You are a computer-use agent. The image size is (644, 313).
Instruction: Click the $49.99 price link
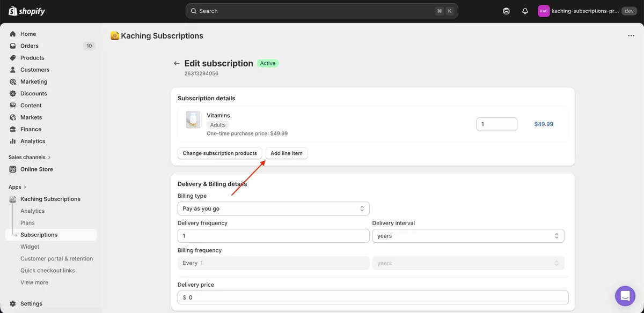click(x=544, y=124)
